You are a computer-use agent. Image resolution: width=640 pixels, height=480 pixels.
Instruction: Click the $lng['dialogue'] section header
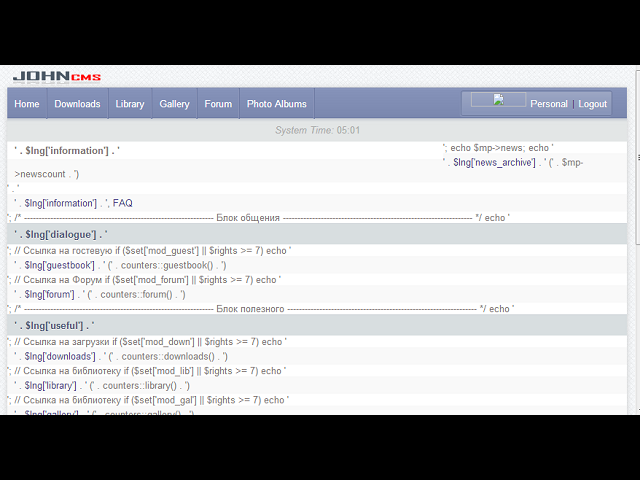[x=317, y=234]
